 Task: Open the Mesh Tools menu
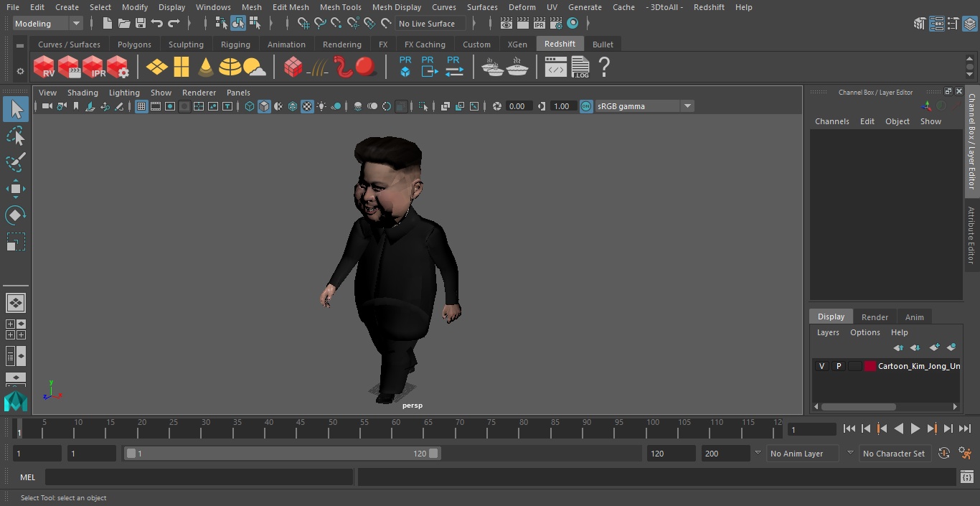tap(340, 7)
